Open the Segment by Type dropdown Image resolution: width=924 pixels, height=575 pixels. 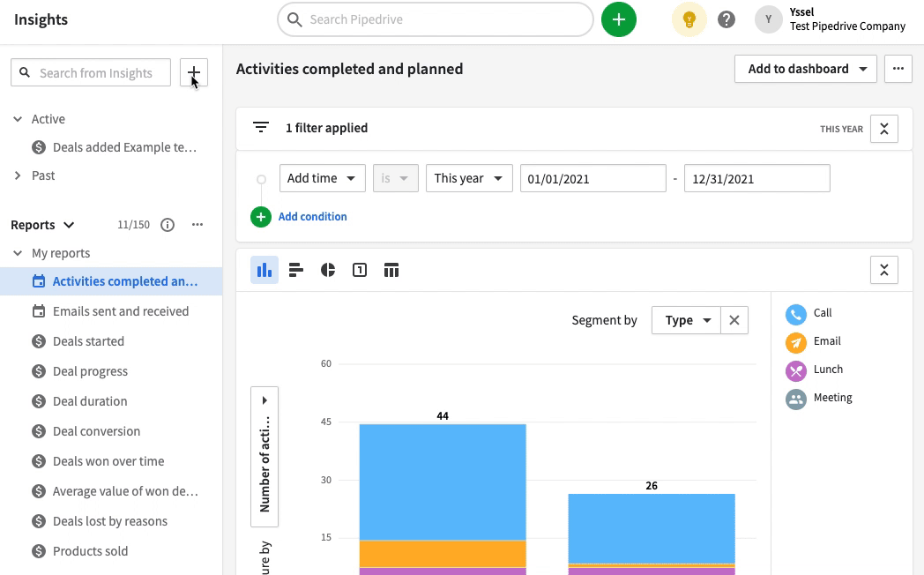pos(686,320)
